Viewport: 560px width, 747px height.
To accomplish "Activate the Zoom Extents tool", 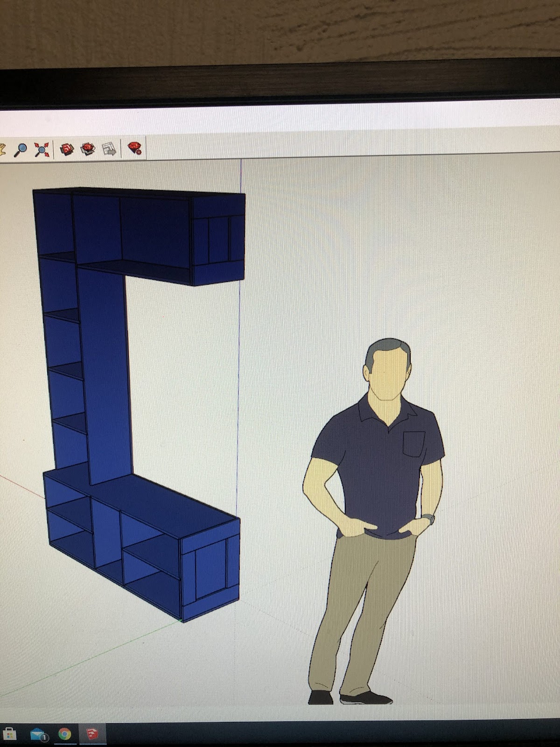I will coord(42,149).
